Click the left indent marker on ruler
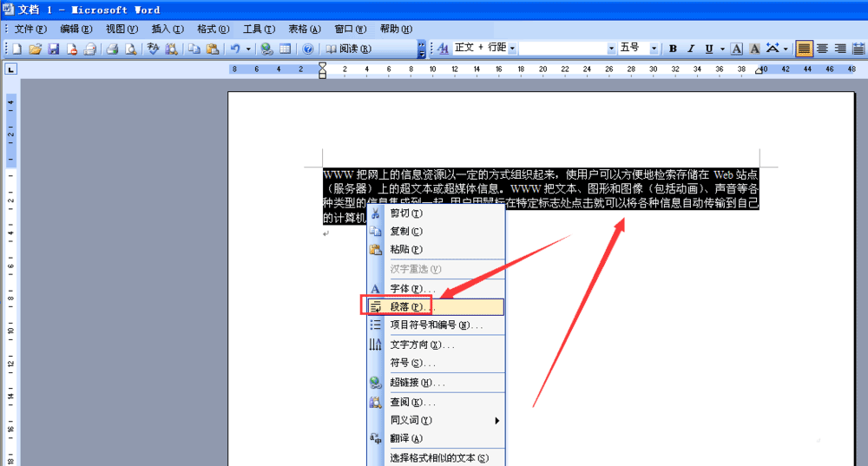868x466 pixels. pos(322,75)
